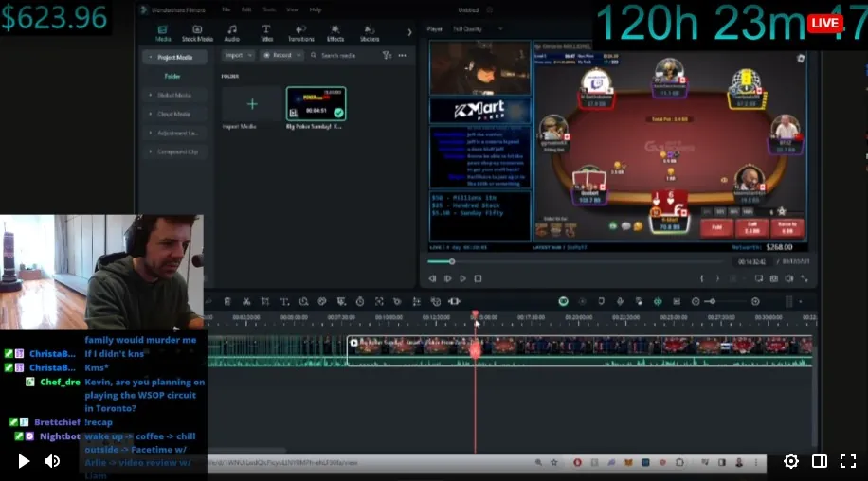Select the Crop tool in timeline toolbar

(x=265, y=301)
